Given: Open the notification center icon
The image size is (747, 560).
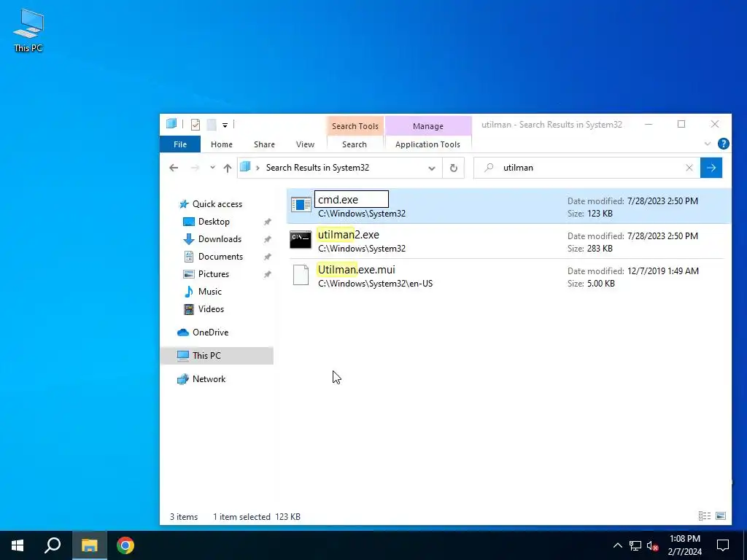Looking at the screenshot, I should 723,545.
